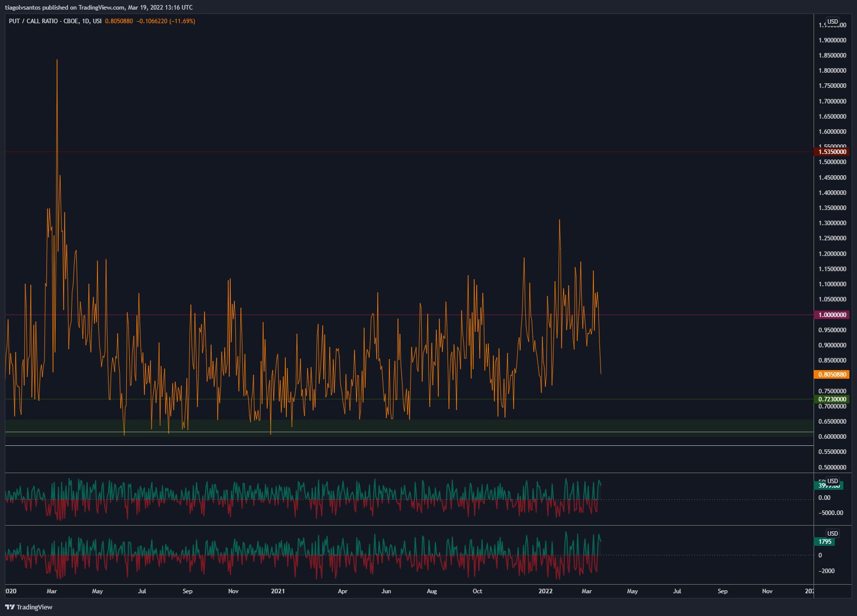Open the tiagolvsantos publisher profile link

(x=23, y=7)
